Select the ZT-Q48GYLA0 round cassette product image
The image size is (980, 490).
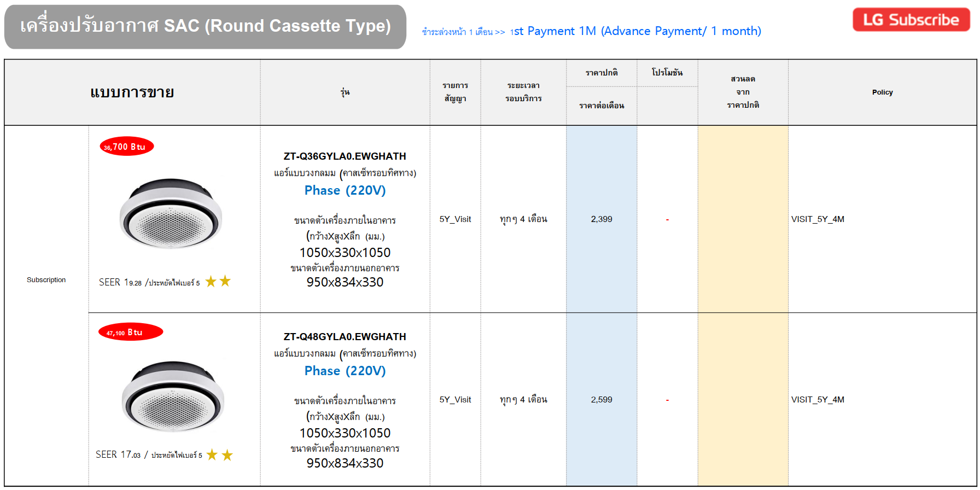(x=173, y=396)
